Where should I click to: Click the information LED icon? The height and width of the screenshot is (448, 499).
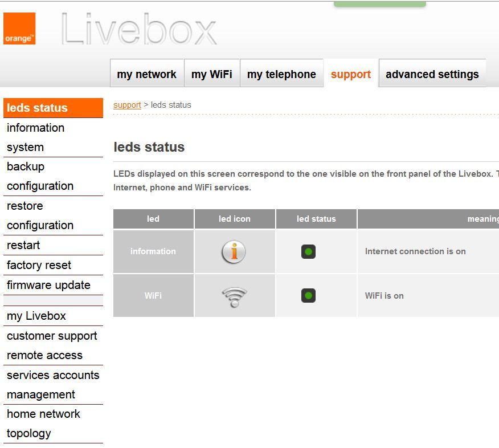(234, 251)
